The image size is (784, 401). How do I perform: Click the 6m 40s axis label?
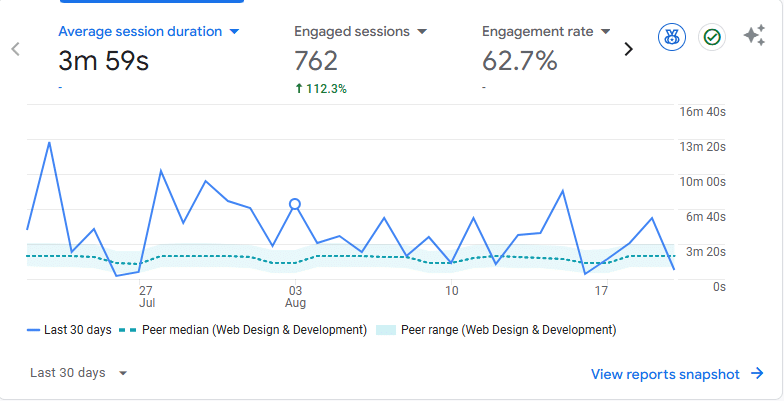[706, 216]
